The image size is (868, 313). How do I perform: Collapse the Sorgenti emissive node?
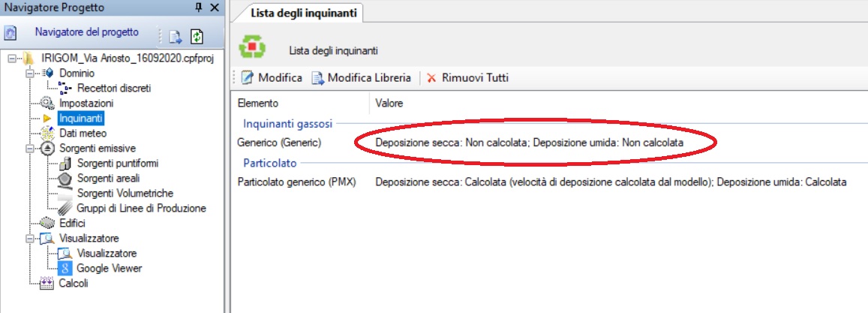pos(30,149)
